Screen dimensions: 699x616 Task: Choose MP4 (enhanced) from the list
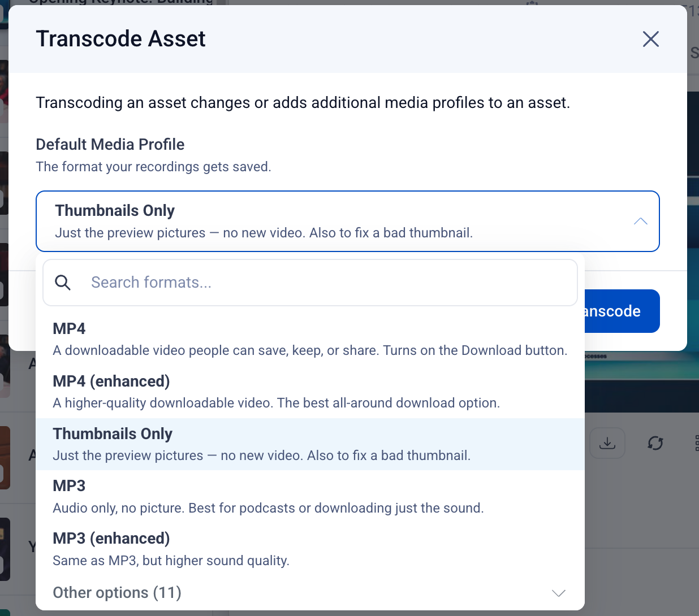click(310, 392)
